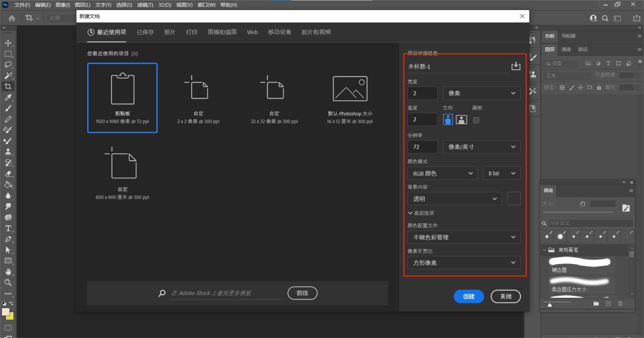Click the 关闭 button

[x=506, y=296]
